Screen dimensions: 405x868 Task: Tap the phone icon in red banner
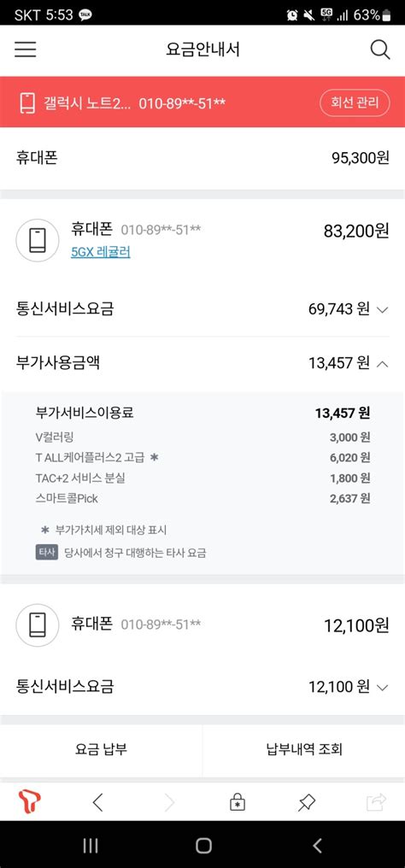click(x=27, y=103)
